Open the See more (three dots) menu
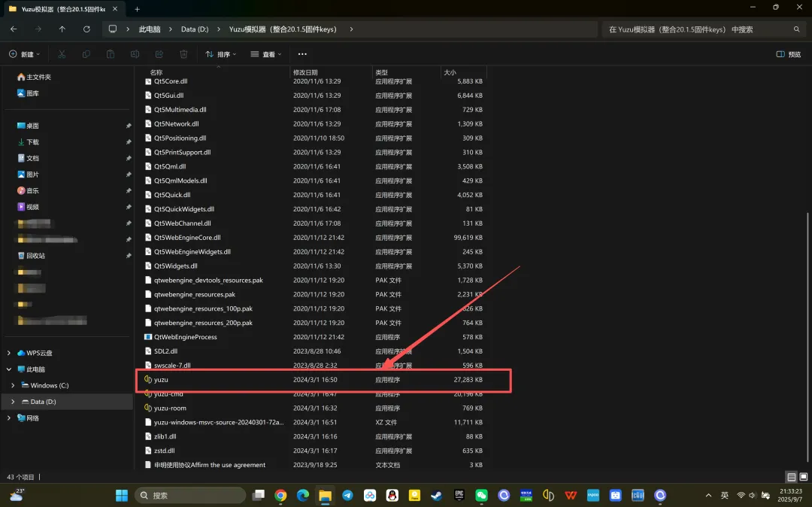Image resolution: width=812 pixels, height=507 pixels. click(x=302, y=54)
